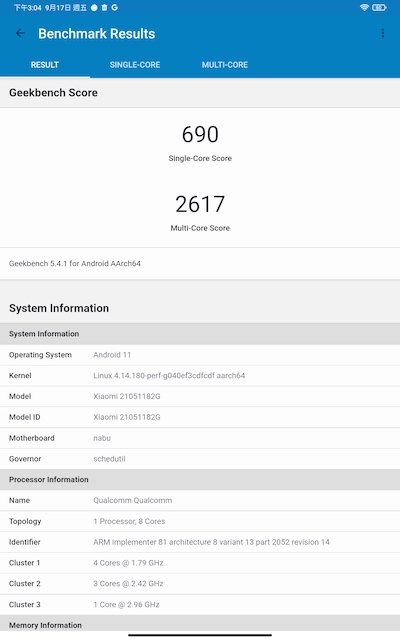The height and width of the screenshot is (640, 400).
Task: Tap the 4 Cores @ 1.79 GHz value
Action: (x=128, y=563)
